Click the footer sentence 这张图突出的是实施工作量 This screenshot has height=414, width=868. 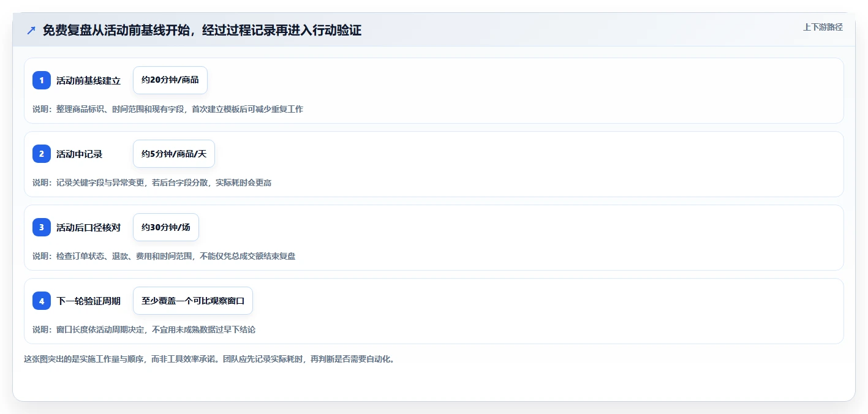tap(209, 359)
